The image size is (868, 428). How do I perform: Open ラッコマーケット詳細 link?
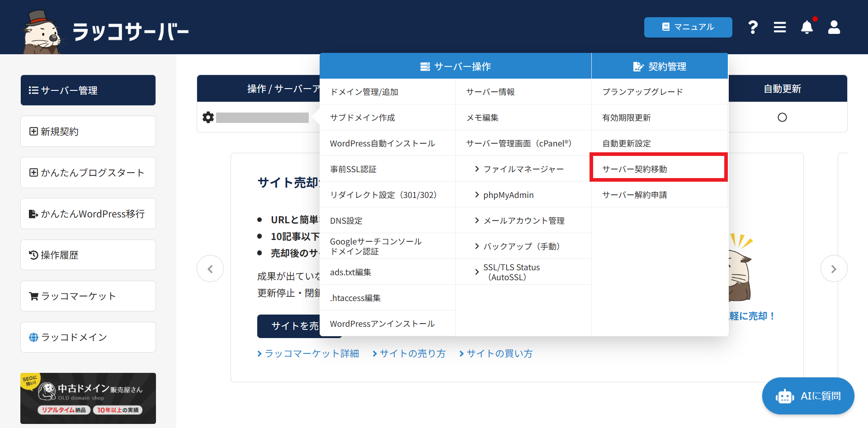coord(308,353)
